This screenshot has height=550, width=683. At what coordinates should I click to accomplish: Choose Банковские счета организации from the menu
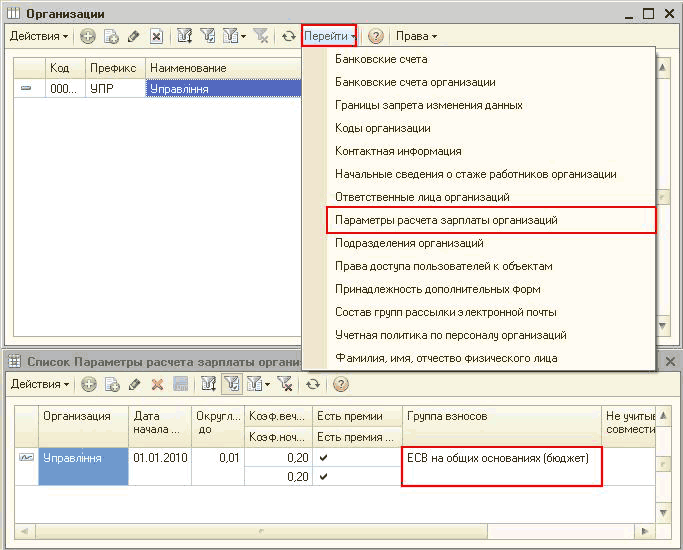[x=415, y=82]
